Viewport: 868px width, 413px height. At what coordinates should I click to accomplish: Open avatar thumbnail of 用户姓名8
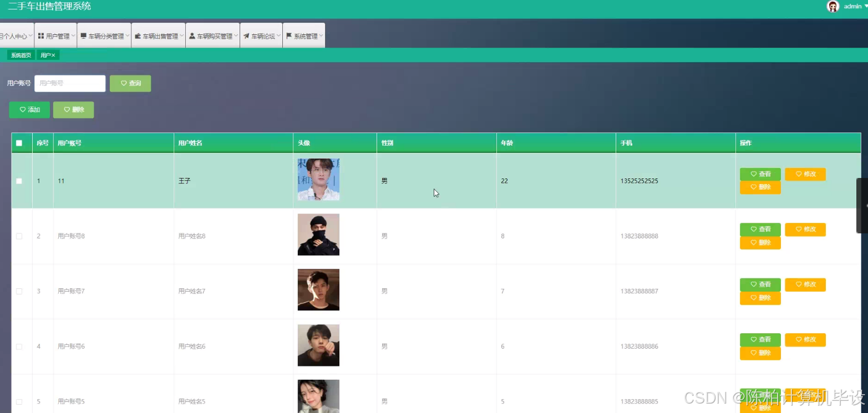[318, 234]
